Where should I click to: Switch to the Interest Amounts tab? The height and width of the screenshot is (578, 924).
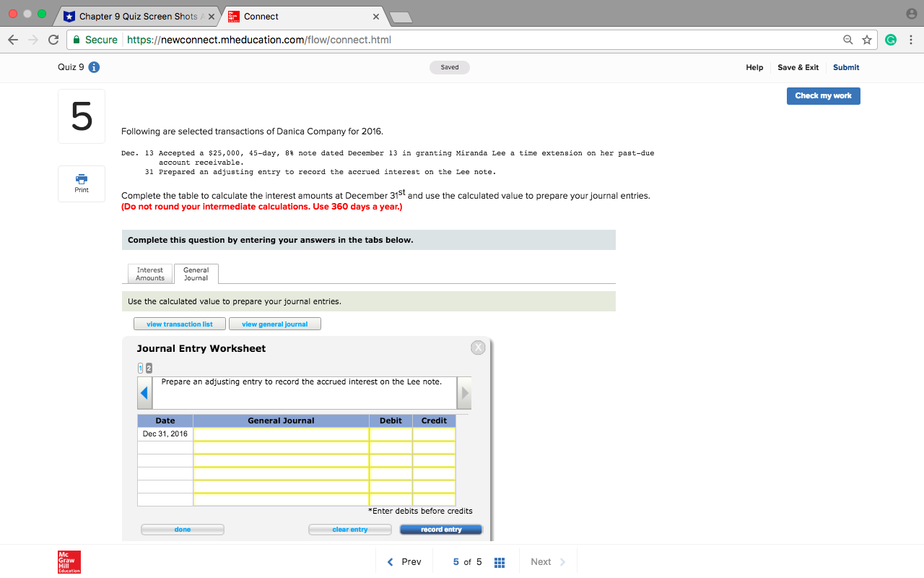coord(149,274)
